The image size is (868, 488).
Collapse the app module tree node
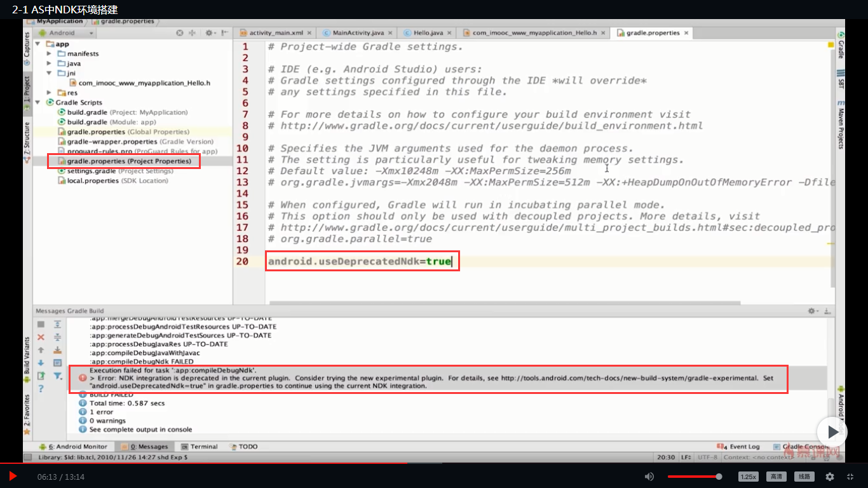click(38, 44)
